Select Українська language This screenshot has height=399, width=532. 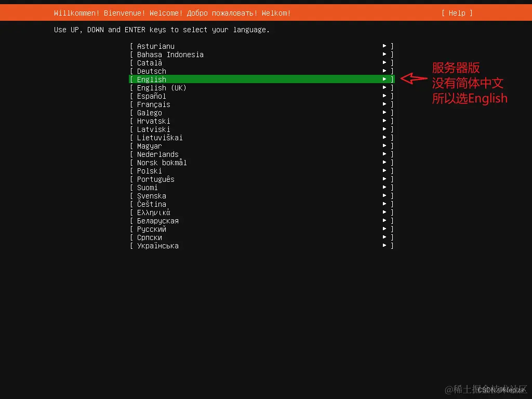coord(262,245)
